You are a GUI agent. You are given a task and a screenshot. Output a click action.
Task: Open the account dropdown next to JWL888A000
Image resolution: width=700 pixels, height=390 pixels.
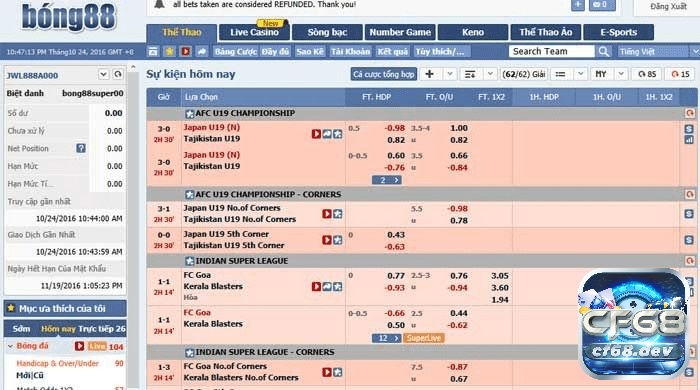pos(103,74)
